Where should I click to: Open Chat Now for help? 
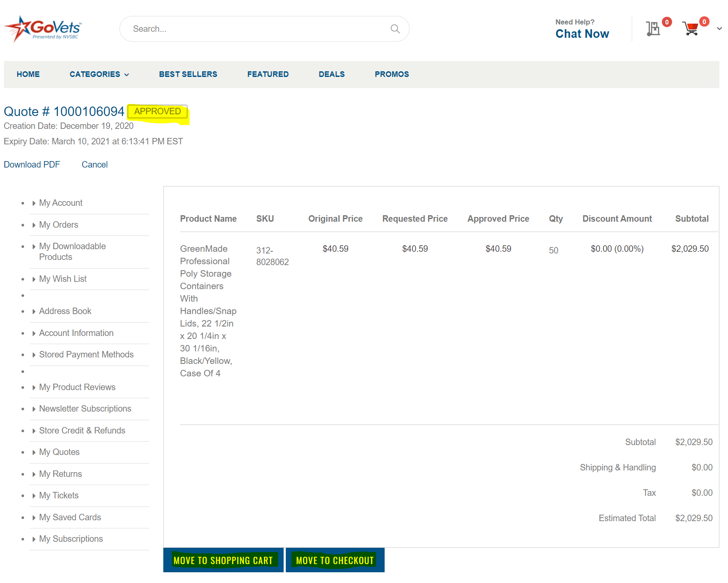[582, 34]
